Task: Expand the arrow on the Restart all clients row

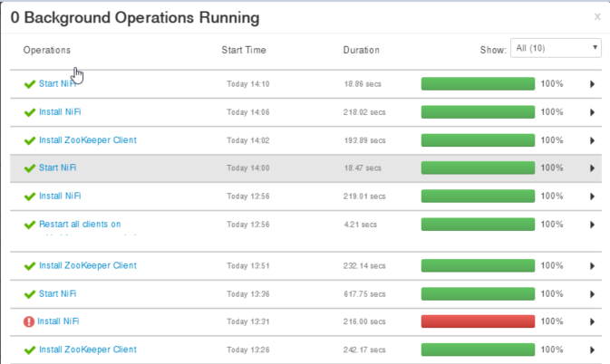Action: click(592, 225)
